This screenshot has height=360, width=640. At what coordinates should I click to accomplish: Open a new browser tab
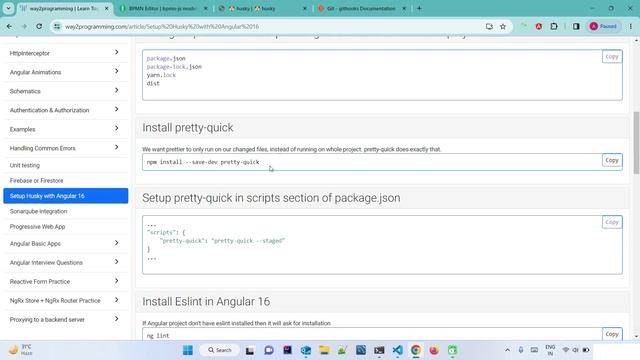coord(419,8)
